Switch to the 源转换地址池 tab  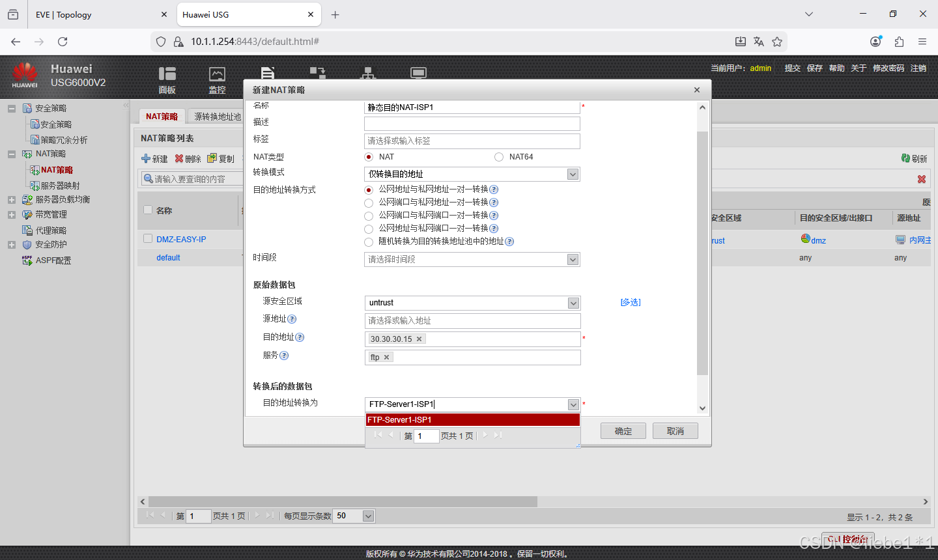tap(216, 116)
